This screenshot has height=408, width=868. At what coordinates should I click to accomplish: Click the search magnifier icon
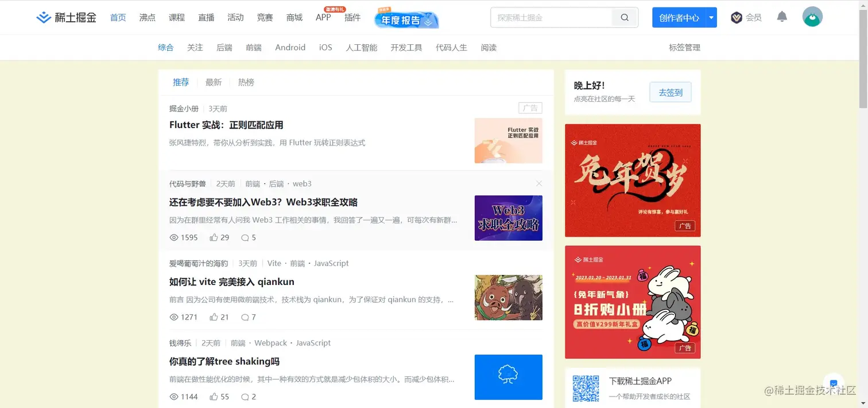pos(625,18)
